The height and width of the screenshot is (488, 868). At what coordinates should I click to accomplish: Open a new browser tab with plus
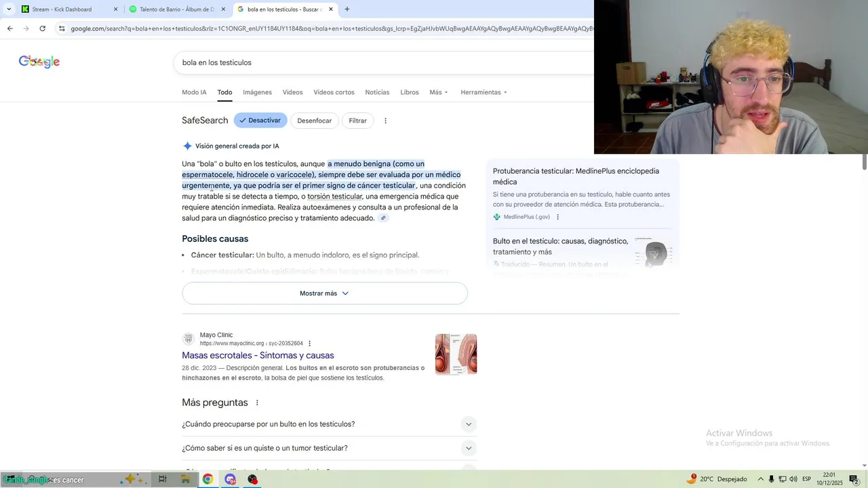click(347, 9)
